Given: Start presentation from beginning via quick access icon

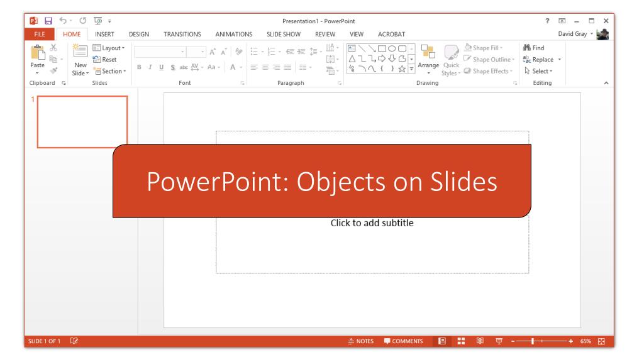Looking at the screenshot, I should pyautogui.click(x=97, y=21).
